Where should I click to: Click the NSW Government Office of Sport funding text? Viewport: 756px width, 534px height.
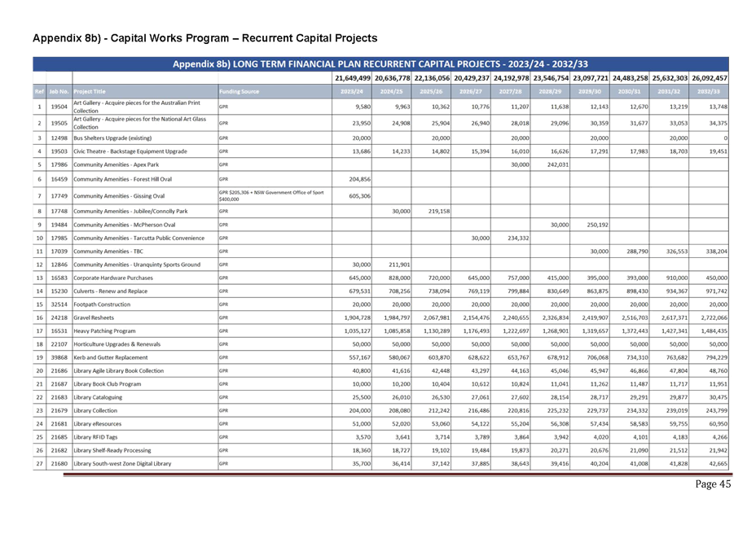click(x=271, y=195)
